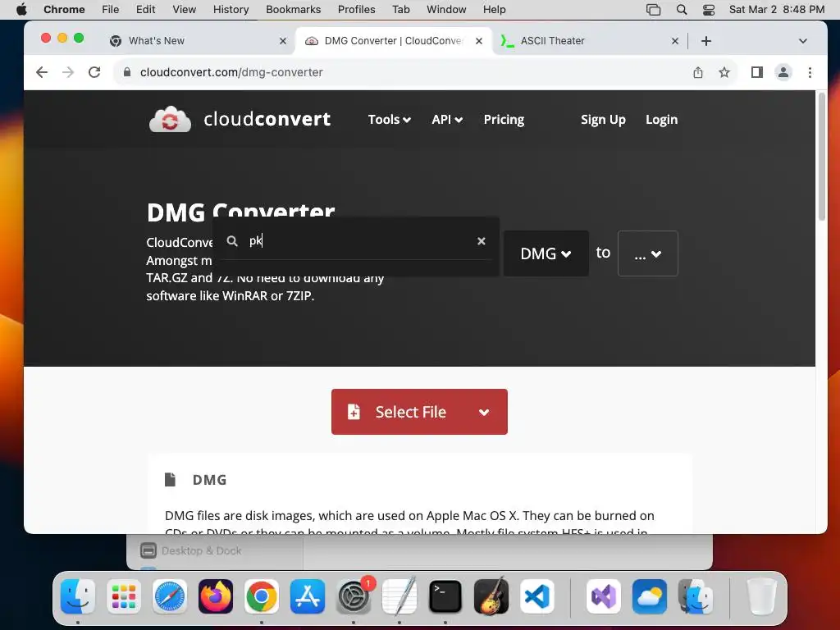Click the address bar URL
840x630 pixels.
(231, 72)
